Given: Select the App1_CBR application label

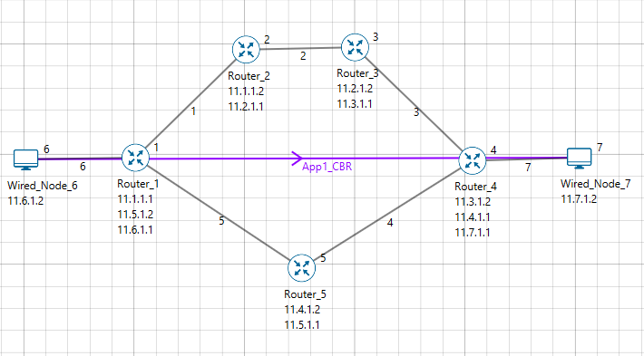Looking at the screenshot, I should pos(327,167).
